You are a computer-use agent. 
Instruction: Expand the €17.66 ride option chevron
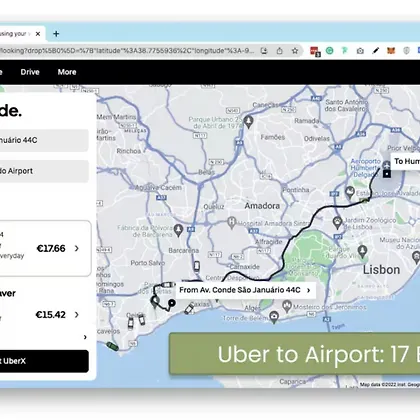pos(77,248)
